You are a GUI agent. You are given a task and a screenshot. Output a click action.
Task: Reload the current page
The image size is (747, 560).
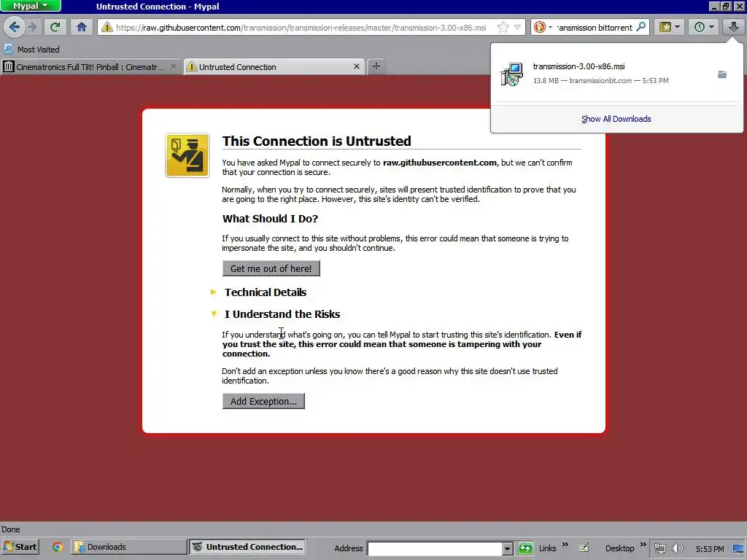55,27
